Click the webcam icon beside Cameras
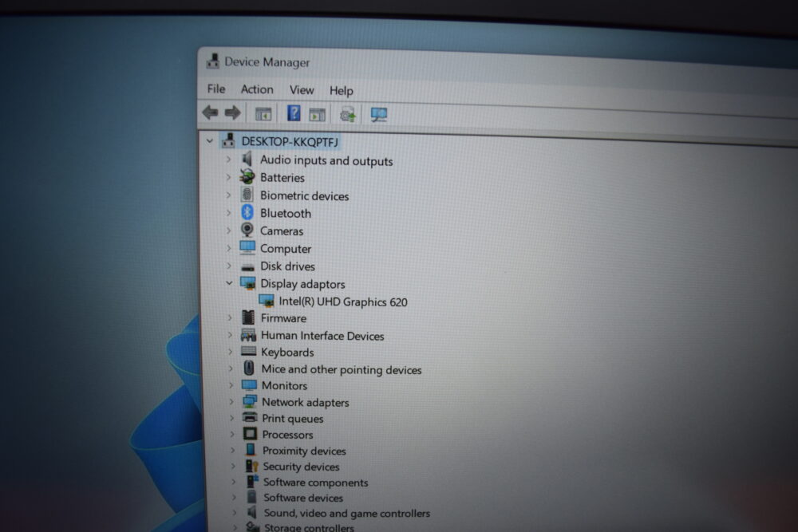798x532 pixels. (x=247, y=230)
